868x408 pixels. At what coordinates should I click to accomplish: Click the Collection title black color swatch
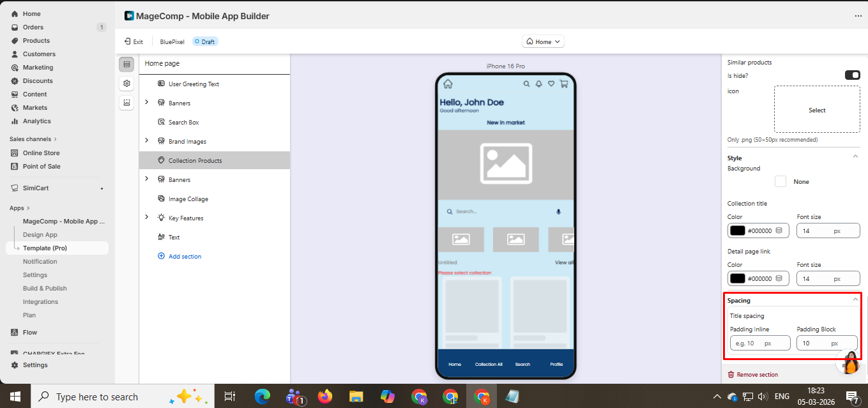pyautogui.click(x=738, y=230)
